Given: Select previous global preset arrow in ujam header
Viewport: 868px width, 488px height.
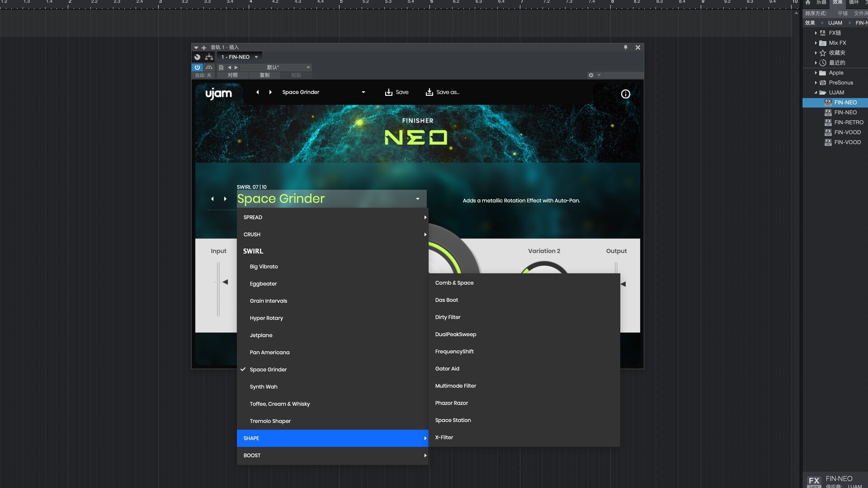Looking at the screenshot, I should tap(258, 92).
